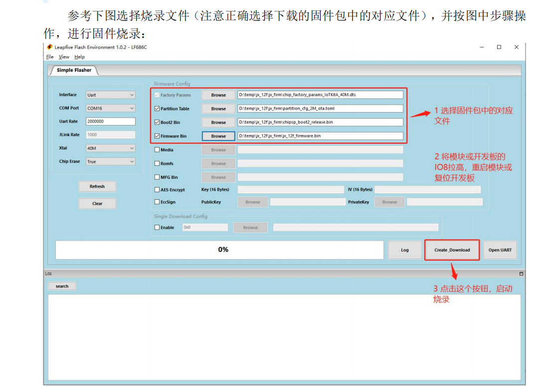Check Enable under Single Download Config
Image resolution: width=552 pixels, height=392 pixels.
pos(157,227)
